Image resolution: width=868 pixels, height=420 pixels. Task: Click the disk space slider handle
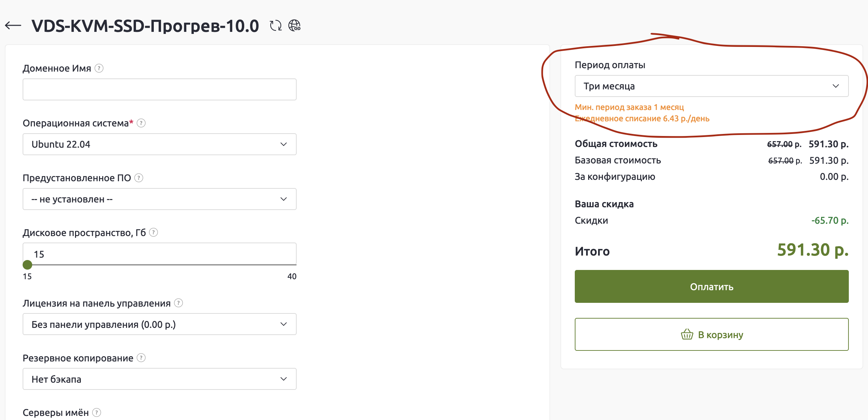click(27, 265)
